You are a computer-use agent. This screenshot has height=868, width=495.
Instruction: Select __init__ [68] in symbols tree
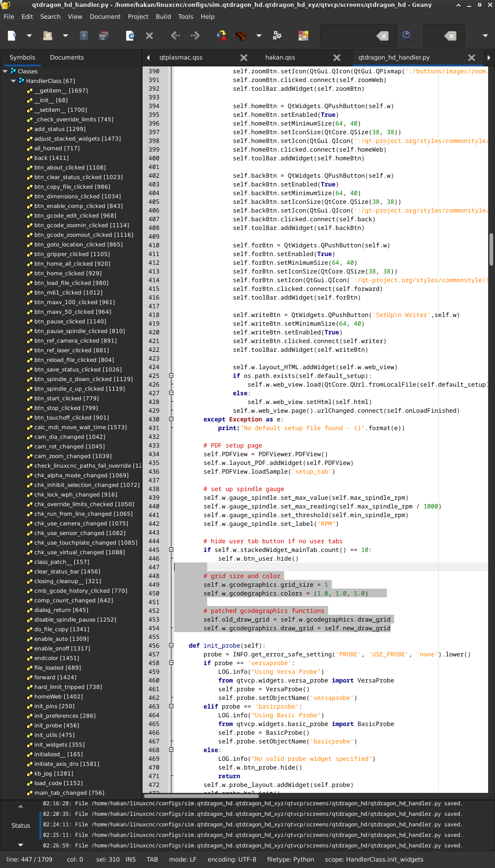(x=51, y=100)
